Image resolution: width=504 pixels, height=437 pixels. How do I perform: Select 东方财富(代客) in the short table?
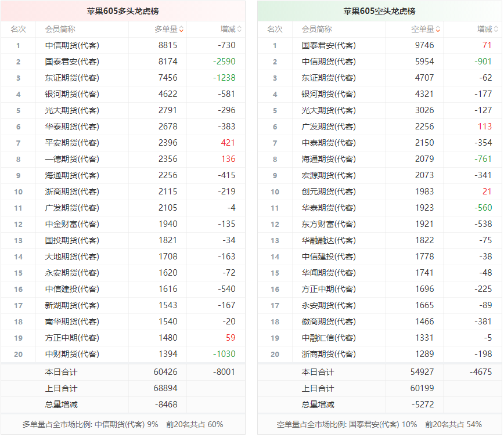click(329, 224)
